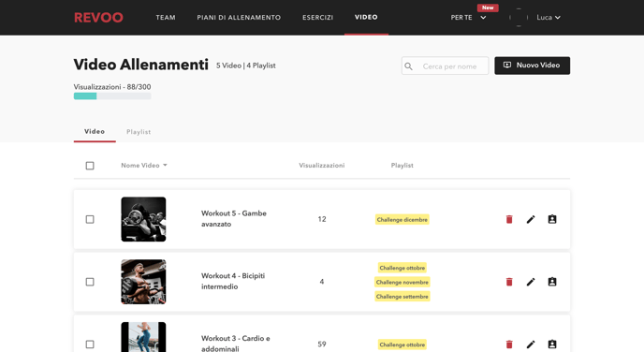Go to the TEAM menu
This screenshot has width=644, height=352.
coord(166,17)
